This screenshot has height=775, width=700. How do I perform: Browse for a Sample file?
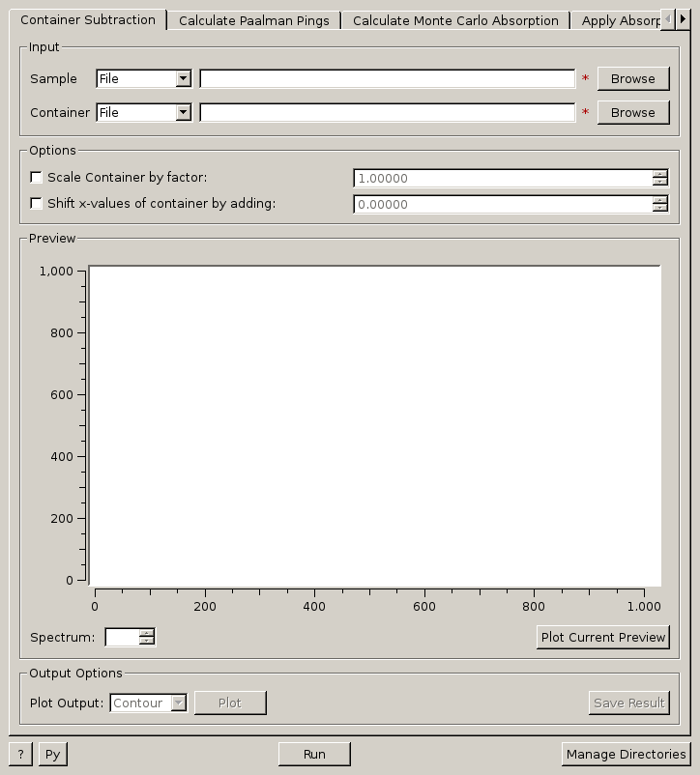coord(632,79)
